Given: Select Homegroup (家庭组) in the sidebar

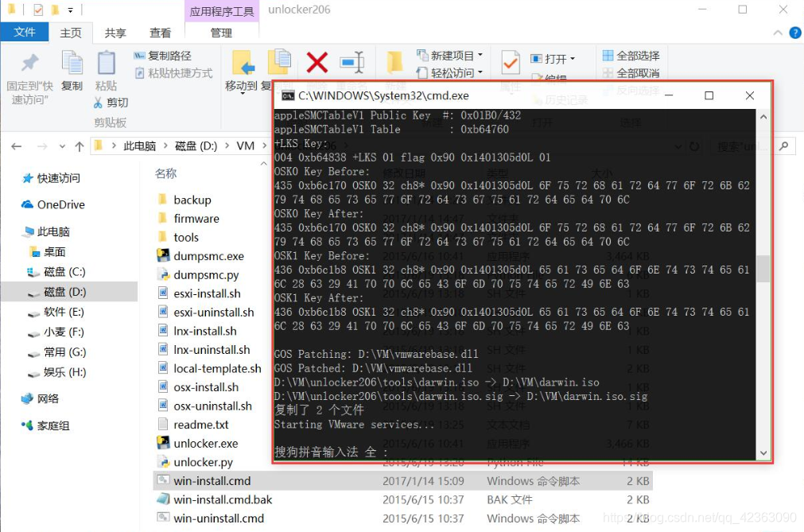Looking at the screenshot, I should pyautogui.click(x=45, y=425).
